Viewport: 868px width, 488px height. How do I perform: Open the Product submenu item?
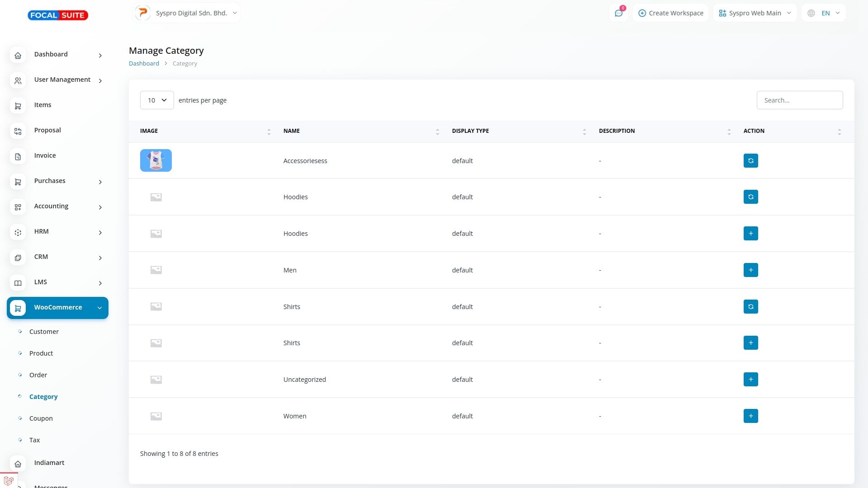41,353
